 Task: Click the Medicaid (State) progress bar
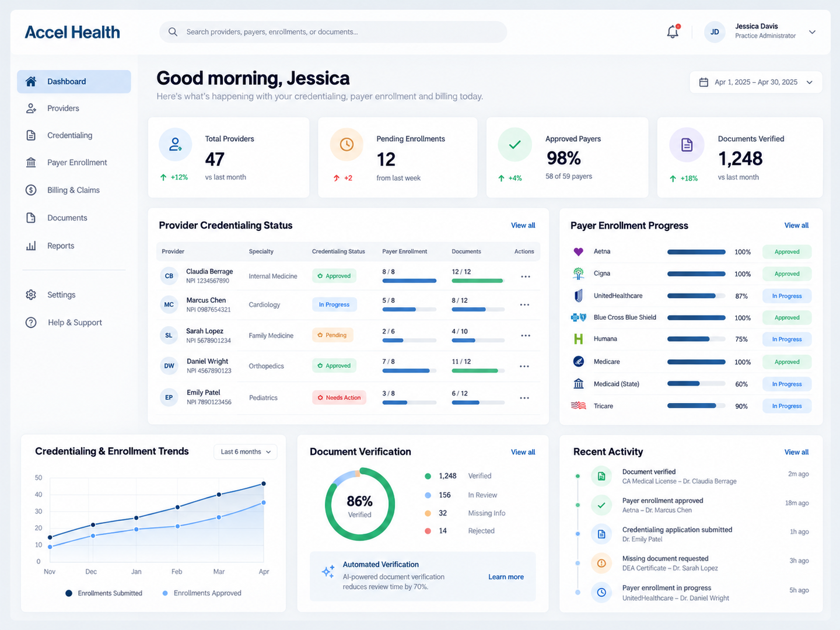click(696, 384)
